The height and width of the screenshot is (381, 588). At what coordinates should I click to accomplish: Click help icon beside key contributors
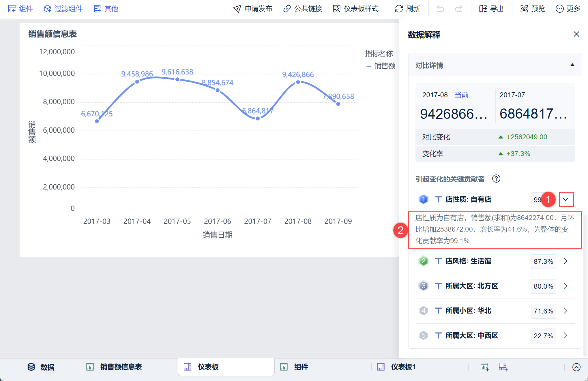pos(496,179)
